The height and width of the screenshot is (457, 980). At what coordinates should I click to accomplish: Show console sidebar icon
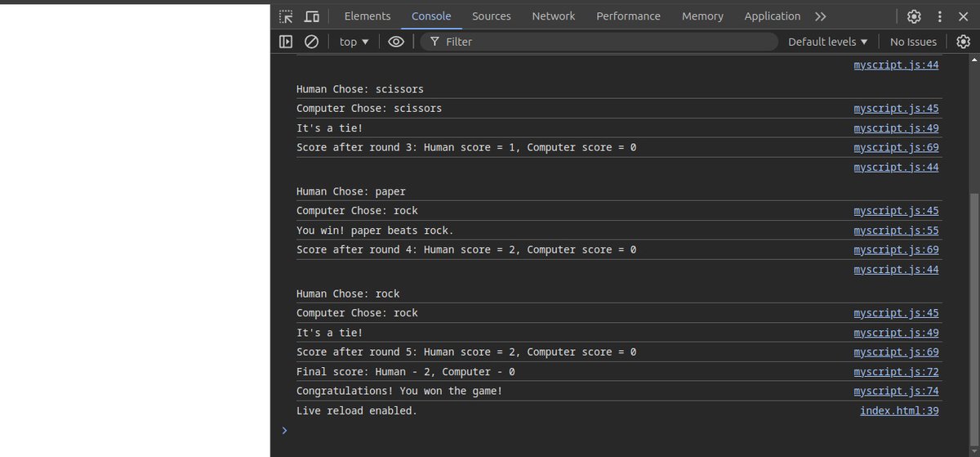(286, 42)
